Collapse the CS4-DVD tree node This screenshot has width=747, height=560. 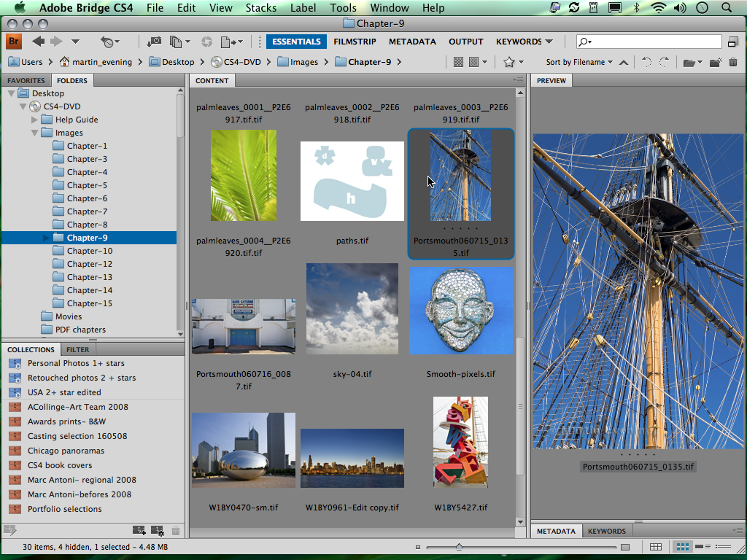[x=23, y=106]
